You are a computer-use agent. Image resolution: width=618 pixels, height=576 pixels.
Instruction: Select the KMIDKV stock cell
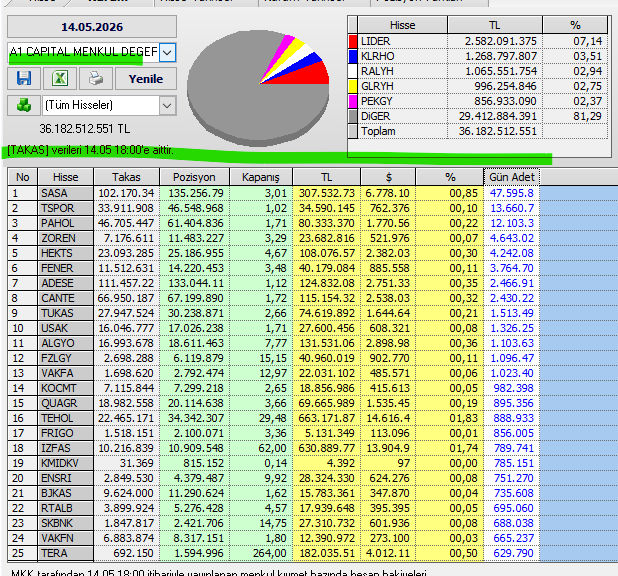[66, 463]
